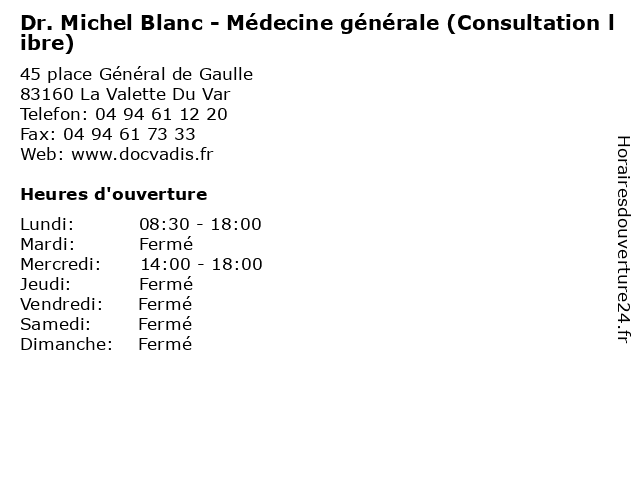Select the Samedi row label
This screenshot has width=640, height=480.
(x=56, y=324)
